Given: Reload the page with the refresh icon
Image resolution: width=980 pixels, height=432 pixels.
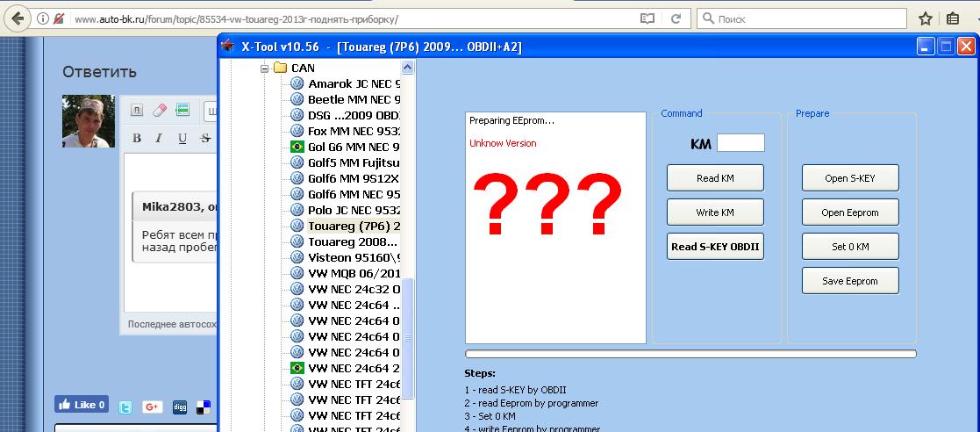Looking at the screenshot, I should (x=676, y=18).
